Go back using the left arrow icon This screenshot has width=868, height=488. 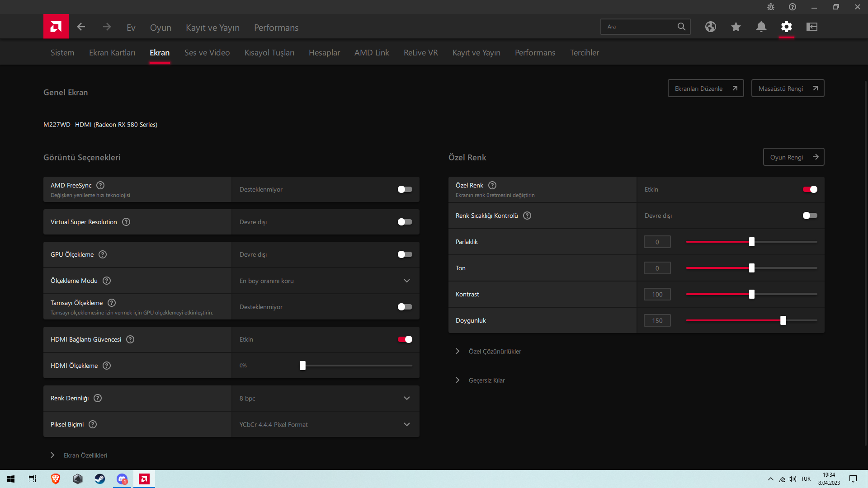point(81,27)
